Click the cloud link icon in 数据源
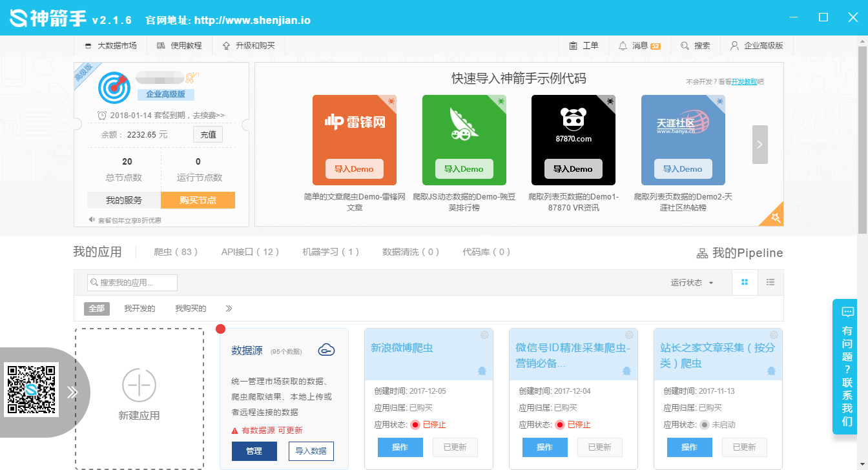The width and height of the screenshot is (868, 470). [x=326, y=350]
